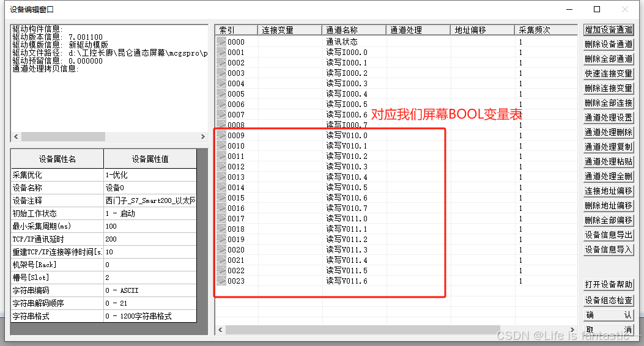This screenshot has width=644, height=346.
Task: Open 打开设备帮助
Action: click(x=609, y=284)
